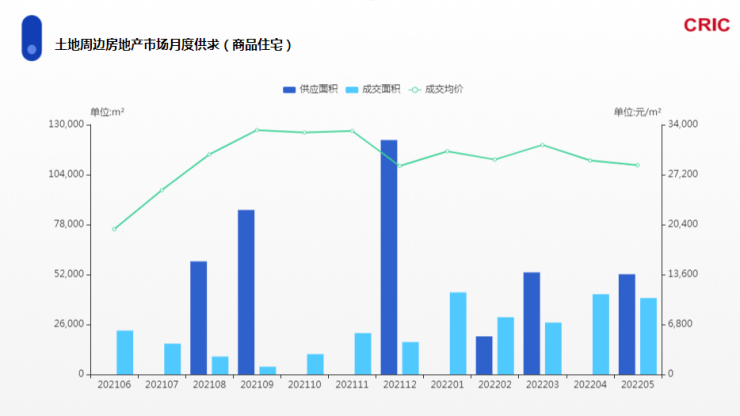This screenshot has width=740, height=416.
Task: Click the x-axis label 202108
Action: [210, 385]
